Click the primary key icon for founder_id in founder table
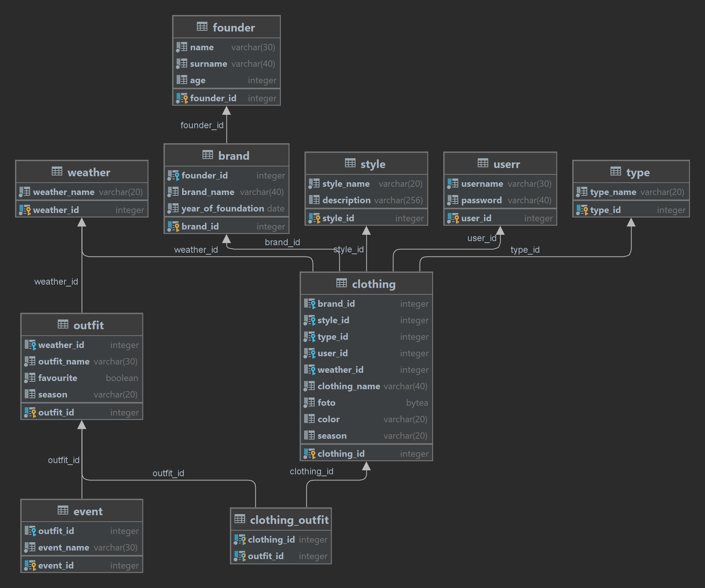This screenshot has width=705, height=588. tap(182, 98)
